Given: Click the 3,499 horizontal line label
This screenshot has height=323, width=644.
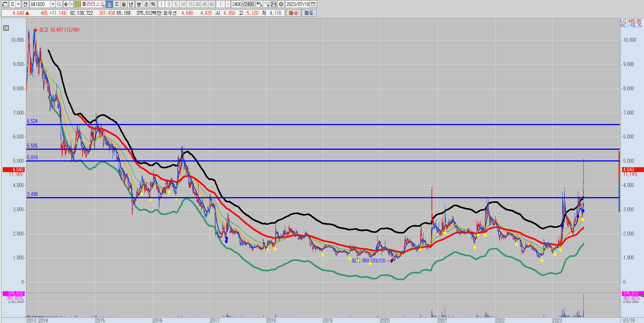Looking at the screenshot, I should [x=32, y=194].
